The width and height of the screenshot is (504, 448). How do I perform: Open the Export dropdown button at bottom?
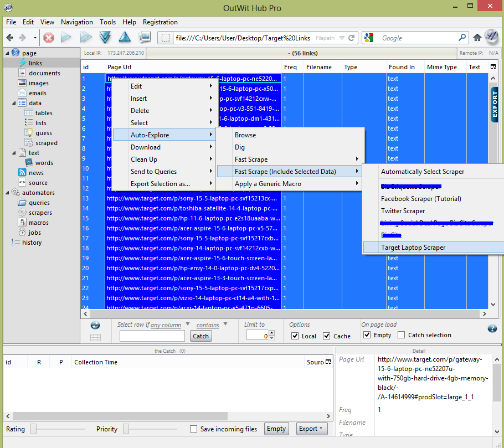[311, 429]
